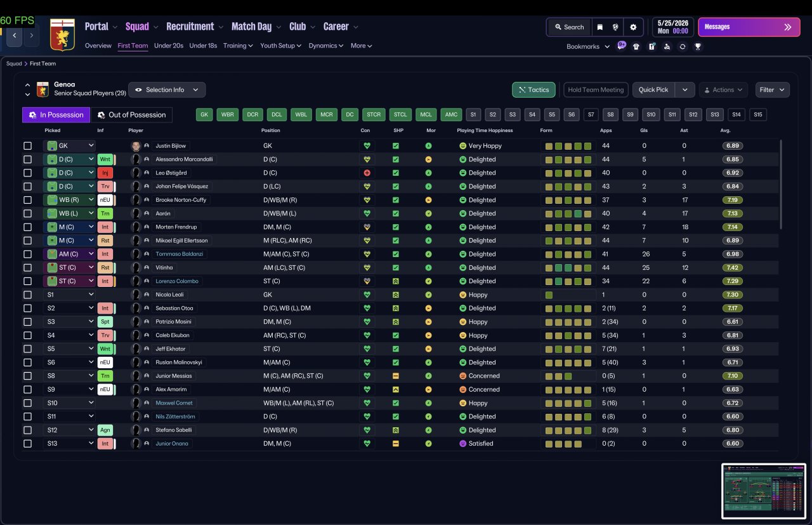This screenshot has width=812, height=525.
Task: Click the tactics board shortcut icon
Action: [652, 46]
